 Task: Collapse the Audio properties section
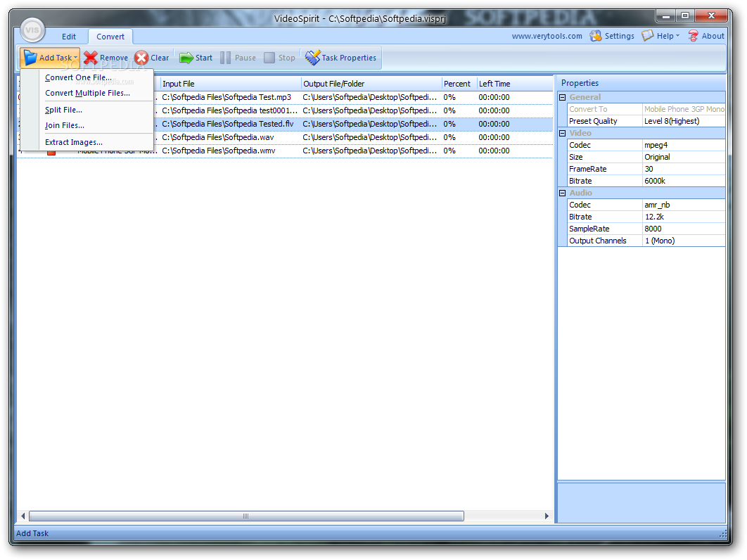[562, 193]
